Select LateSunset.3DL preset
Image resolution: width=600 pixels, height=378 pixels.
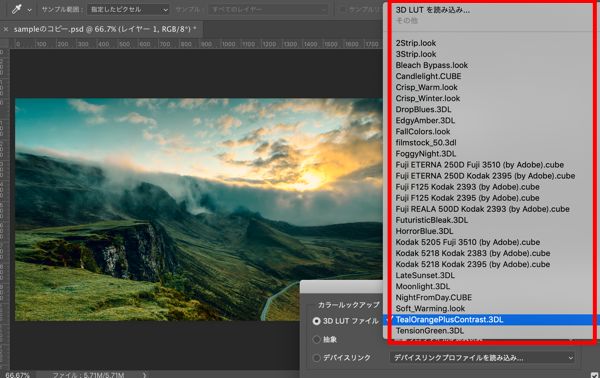425,275
